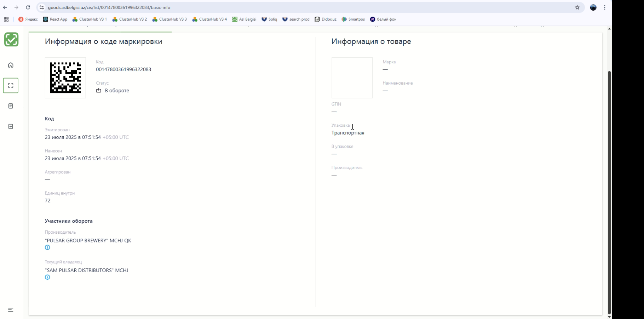
Task: Click the empty product image placeholder
Action: pyautogui.click(x=352, y=78)
